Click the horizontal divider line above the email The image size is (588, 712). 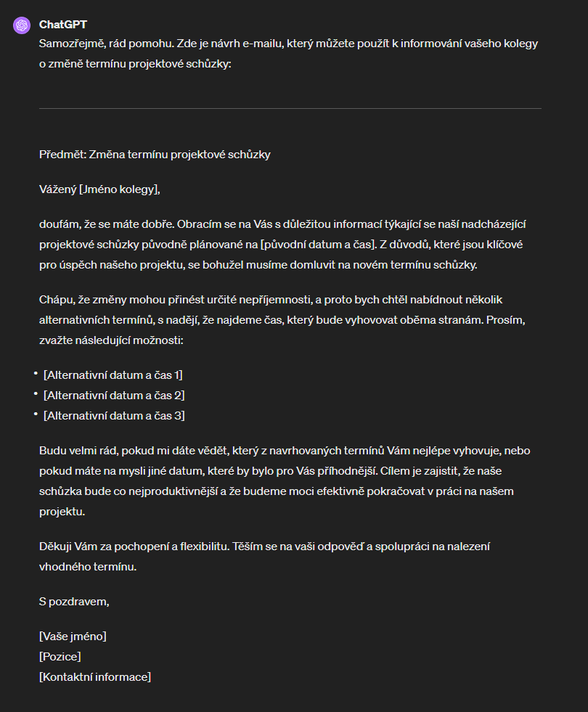coord(290,108)
